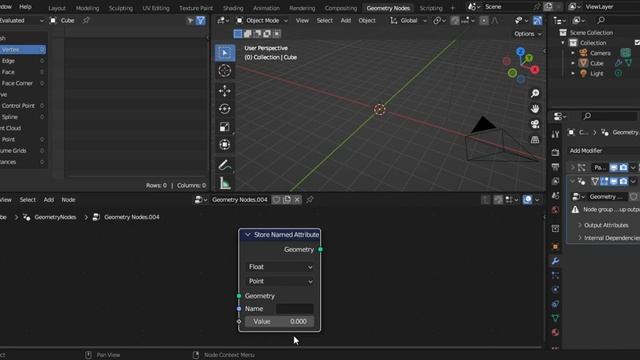Open the Modifiers wrench properties tab
640x360 pixels.
pos(555,261)
